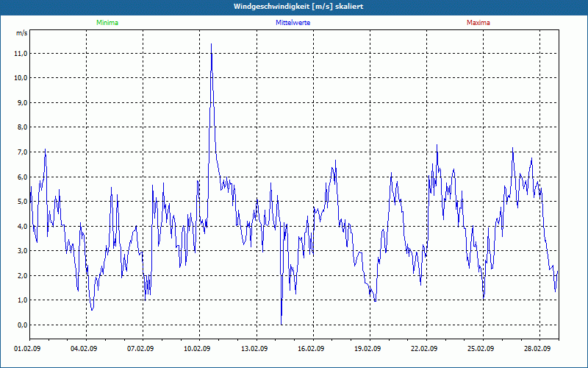Click the 7,0 y-axis label
Screen dimensions: 588x368
[x=23, y=152]
